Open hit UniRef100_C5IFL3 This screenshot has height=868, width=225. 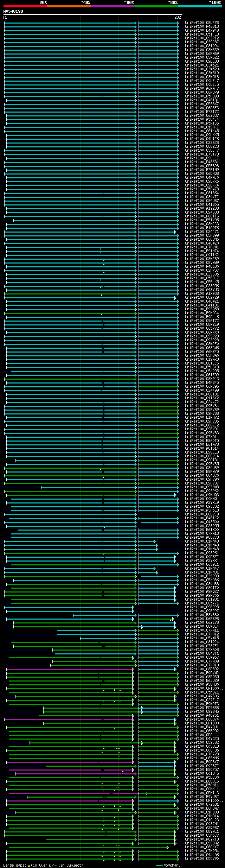[202, 34]
